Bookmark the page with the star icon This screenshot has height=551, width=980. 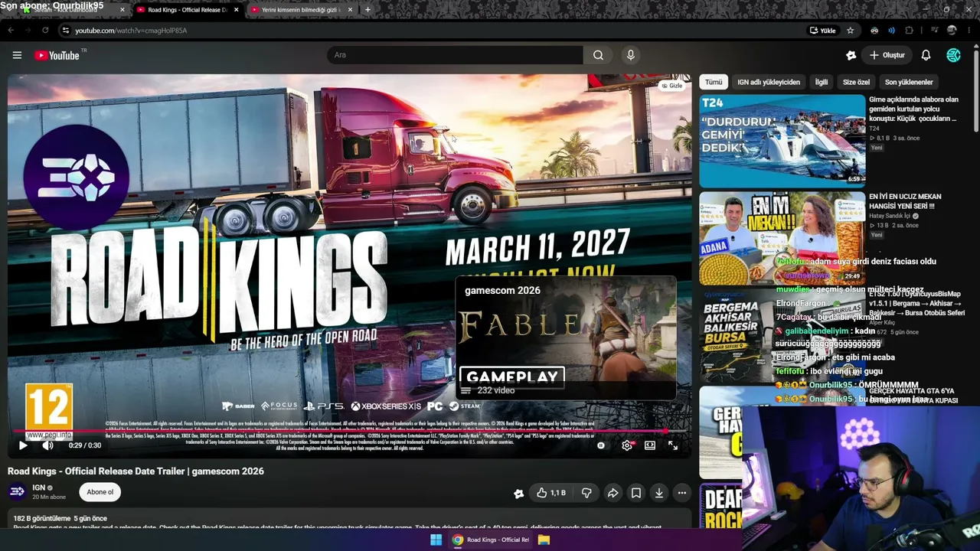click(x=850, y=31)
